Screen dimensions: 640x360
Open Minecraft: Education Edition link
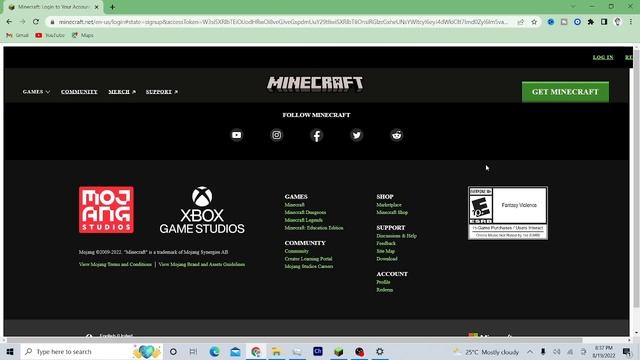(314, 228)
